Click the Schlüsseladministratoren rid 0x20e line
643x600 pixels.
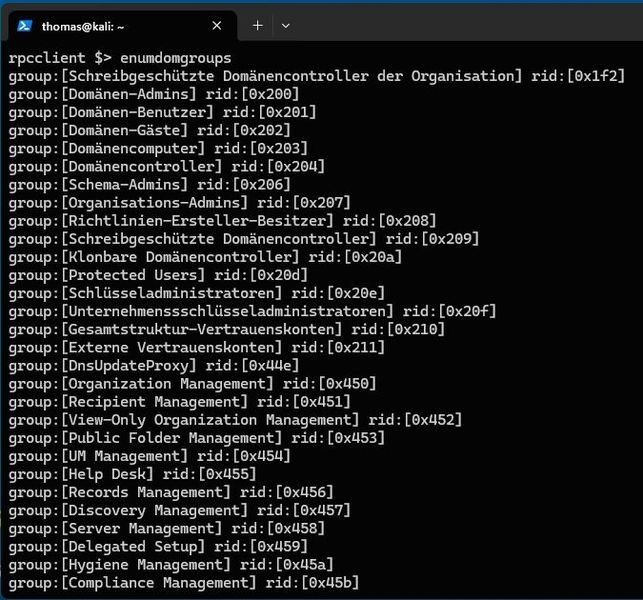196,293
